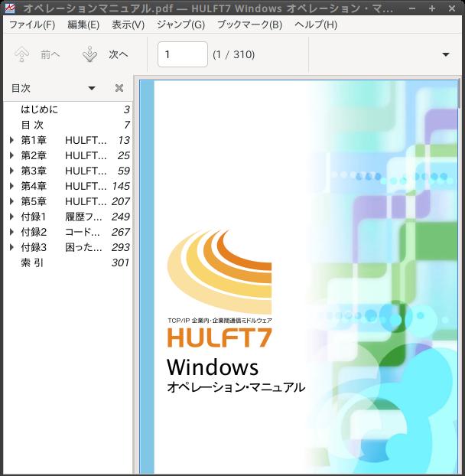
Task: Select the 付録3 困った… outline row
Action: [x=68, y=247]
